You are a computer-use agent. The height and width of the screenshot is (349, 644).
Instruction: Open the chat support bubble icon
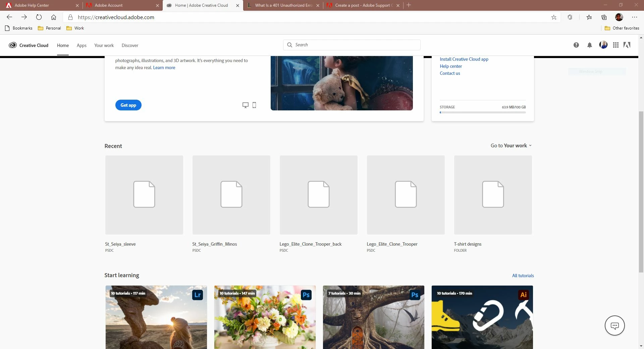pos(614,326)
